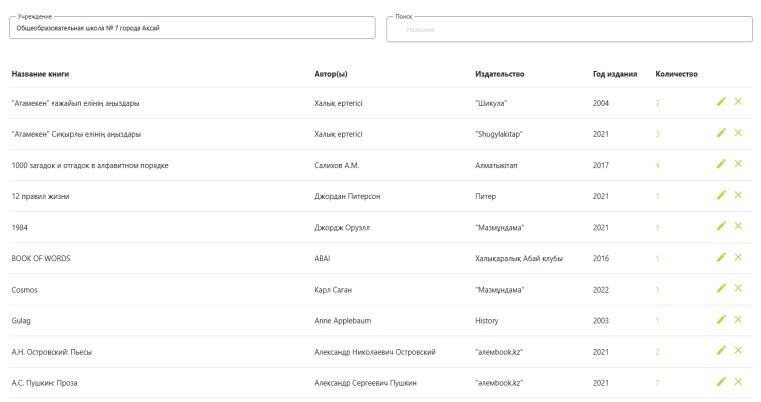Delete 'А.Н. Островский: Пьесы' row
761x402 pixels.
pyautogui.click(x=738, y=351)
